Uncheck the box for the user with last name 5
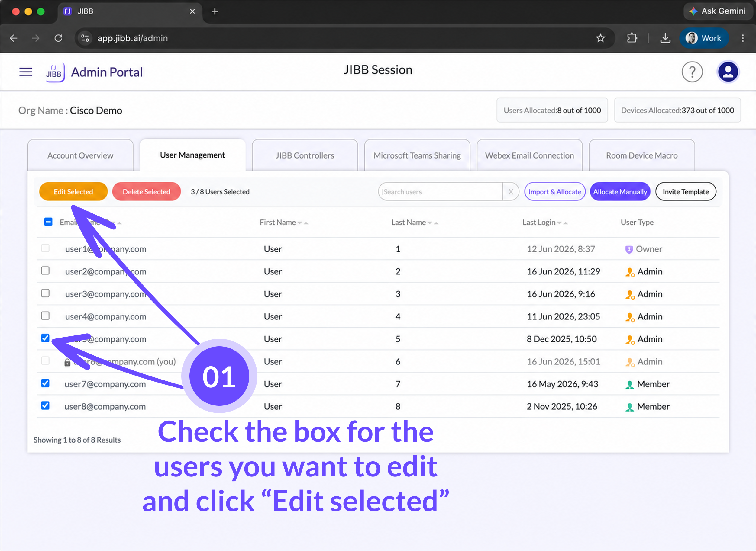 pyautogui.click(x=45, y=338)
